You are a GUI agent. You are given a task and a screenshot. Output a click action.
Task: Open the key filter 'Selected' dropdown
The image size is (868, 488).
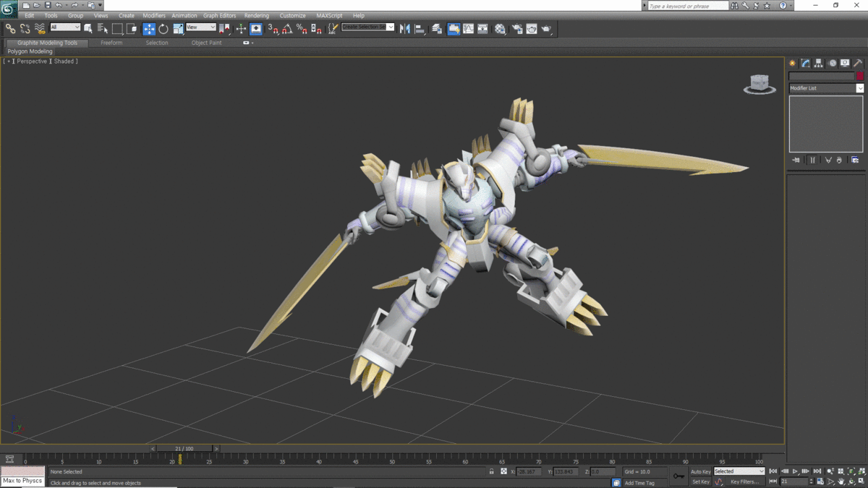coord(739,471)
